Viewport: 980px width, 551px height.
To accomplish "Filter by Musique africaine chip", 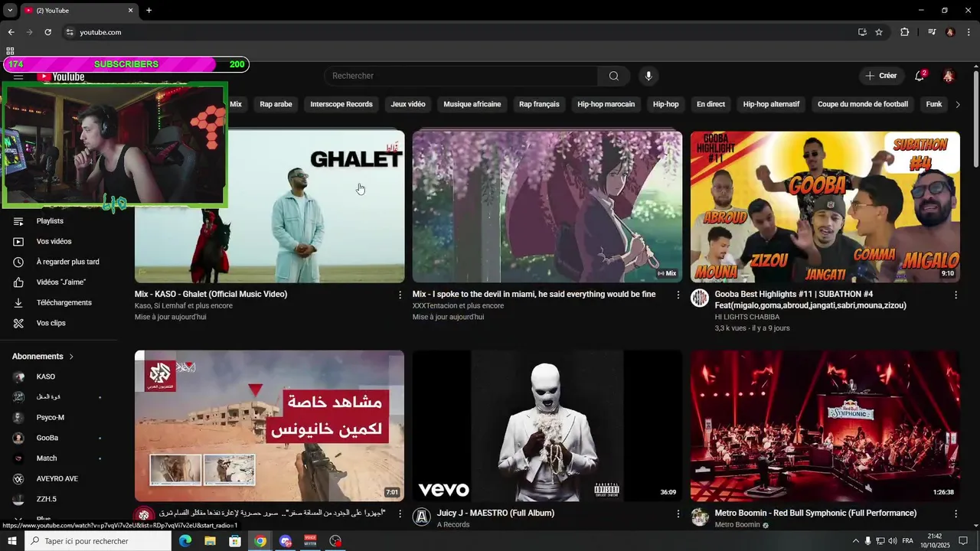I will [x=472, y=104].
